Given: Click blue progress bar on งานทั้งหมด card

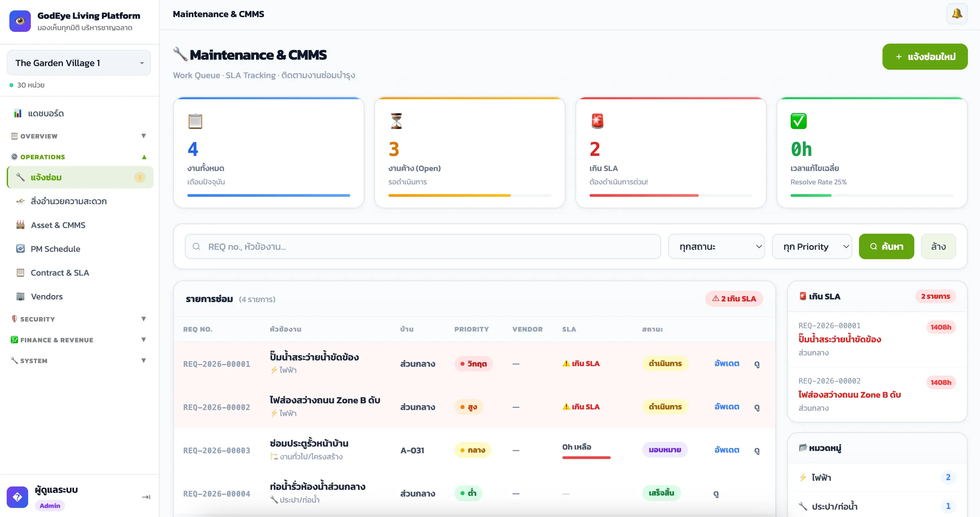Looking at the screenshot, I should [268, 195].
